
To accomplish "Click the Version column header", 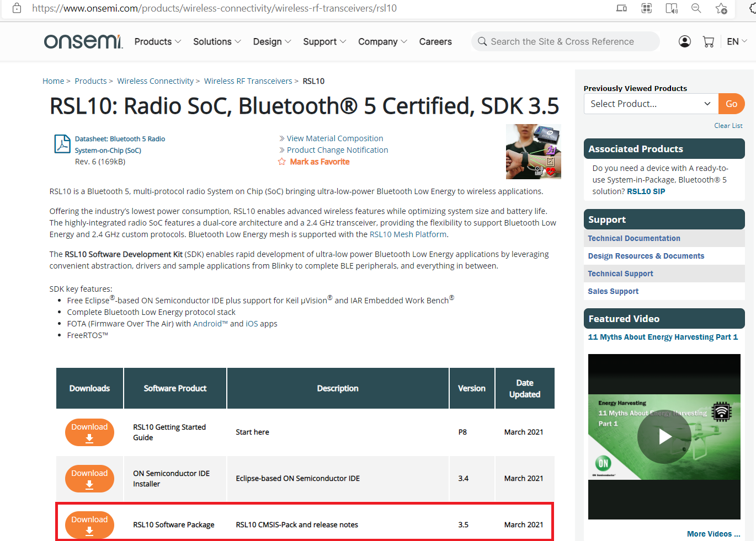I will pos(472,388).
